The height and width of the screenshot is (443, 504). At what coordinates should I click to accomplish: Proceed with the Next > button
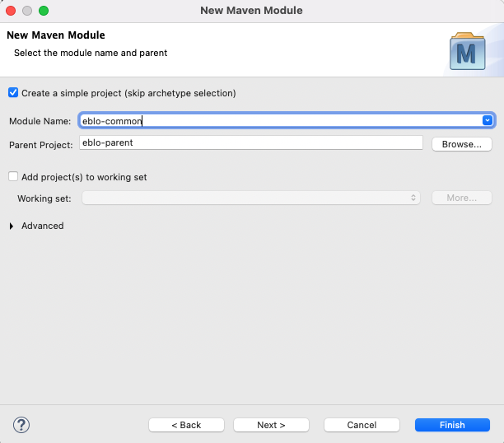click(271, 425)
